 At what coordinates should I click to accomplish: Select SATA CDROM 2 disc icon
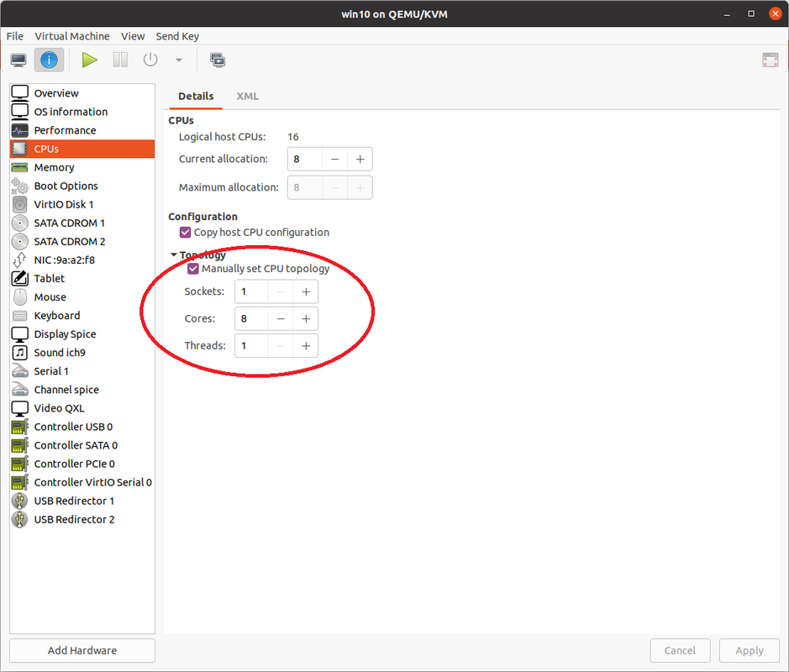pyautogui.click(x=19, y=242)
